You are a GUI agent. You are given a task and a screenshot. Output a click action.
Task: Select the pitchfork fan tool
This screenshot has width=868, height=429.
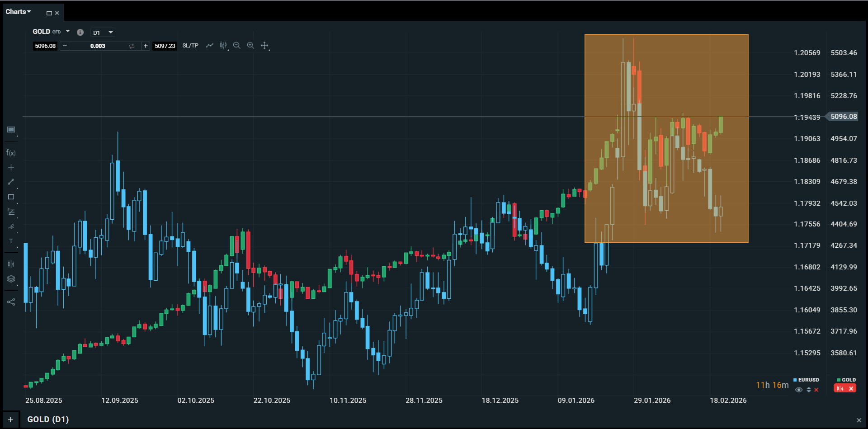[x=11, y=226]
